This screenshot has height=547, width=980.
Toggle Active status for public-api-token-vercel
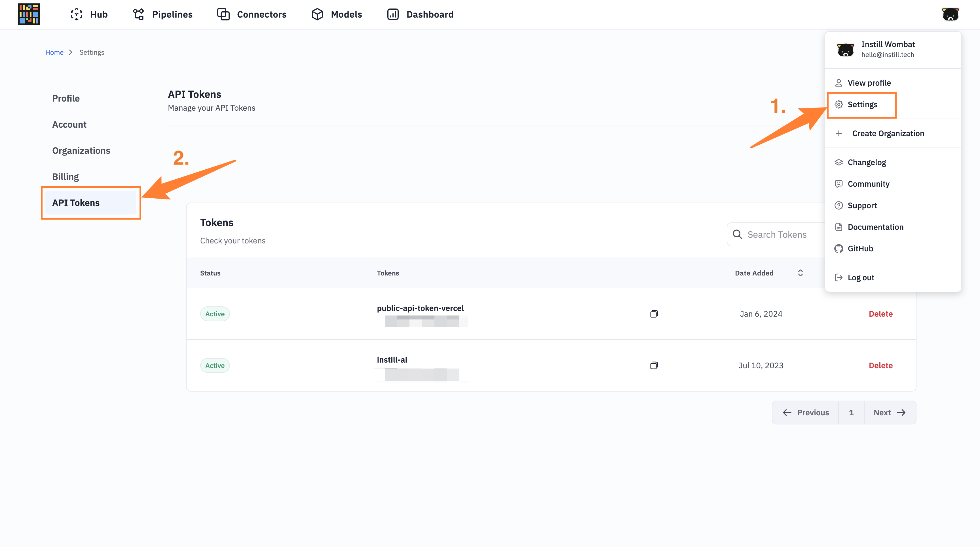(215, 313)
